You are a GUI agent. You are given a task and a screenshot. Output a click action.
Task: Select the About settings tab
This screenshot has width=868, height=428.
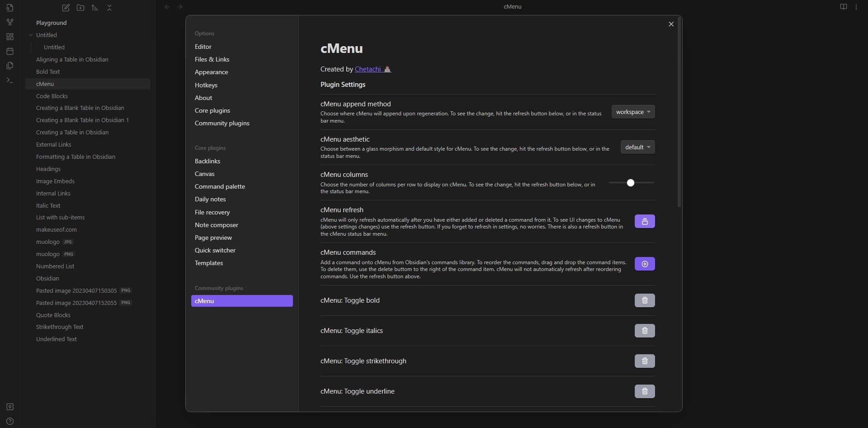tap(242, 98)
